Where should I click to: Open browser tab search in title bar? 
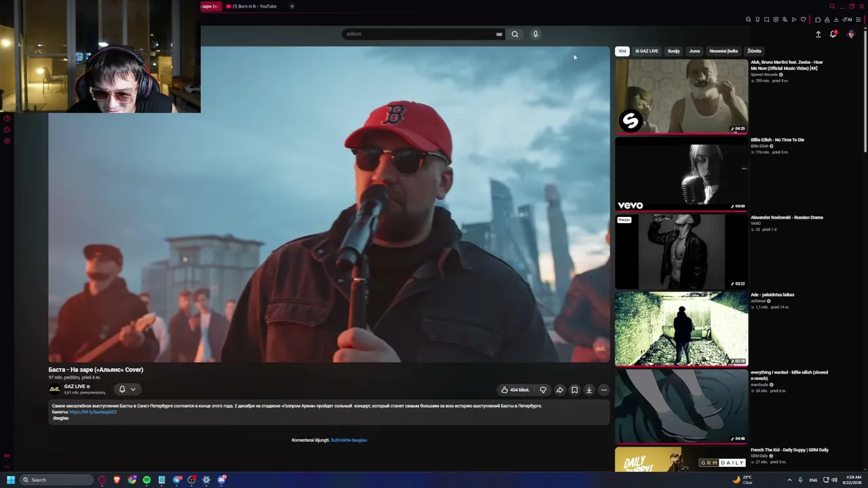832,6
